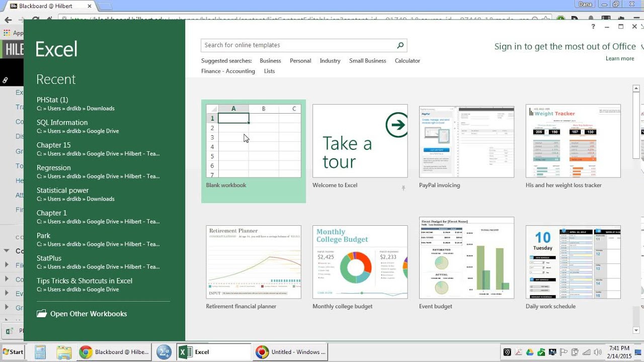This screenshot has height=362, width=644.
Task: Select the Small Business suggested search
Action: [x=368, y=61]
